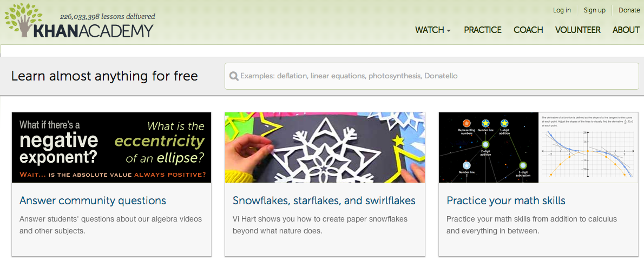Select VOLUNTEER in the navigation bar

pyautogui.click(x=577, y=30)
